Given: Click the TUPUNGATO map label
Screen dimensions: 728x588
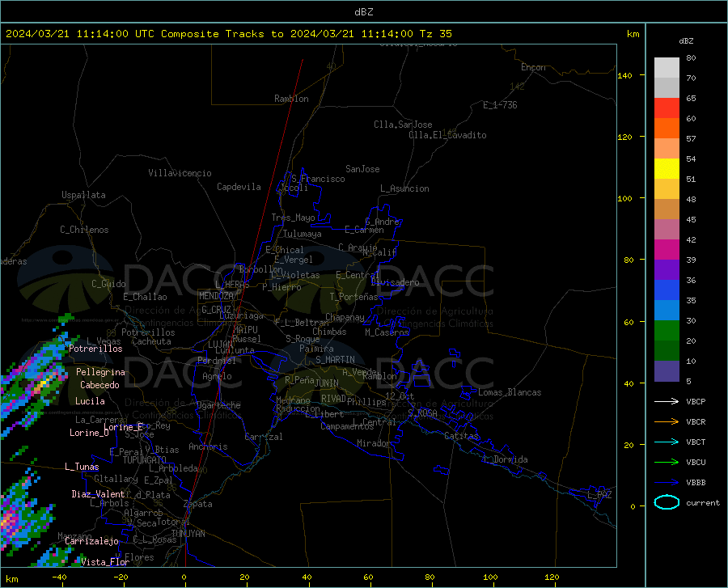Looking at the screenshot, I should (x=145, y=460).
